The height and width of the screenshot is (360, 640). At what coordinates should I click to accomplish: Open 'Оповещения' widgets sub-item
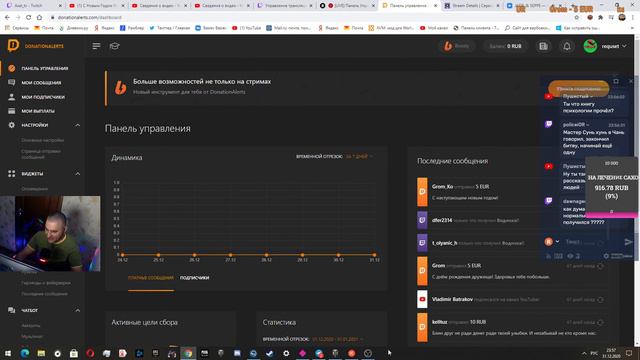(x=35, y=189)
